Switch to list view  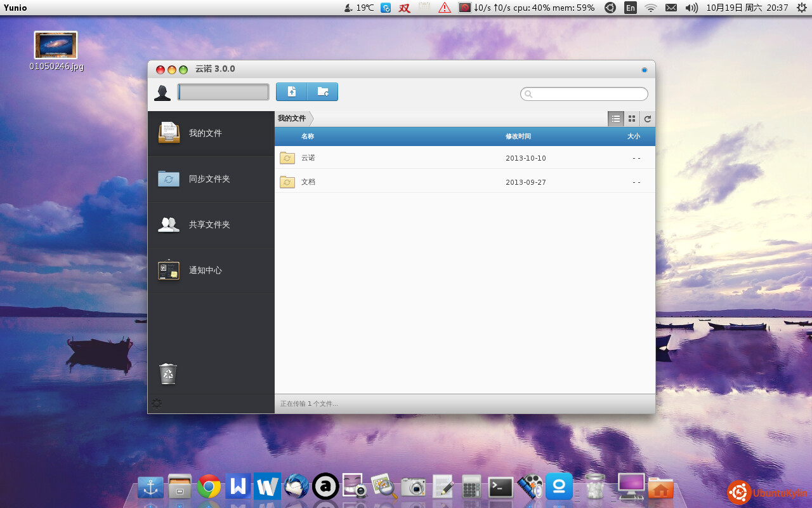pyautogui.click(x=615, y=119)
